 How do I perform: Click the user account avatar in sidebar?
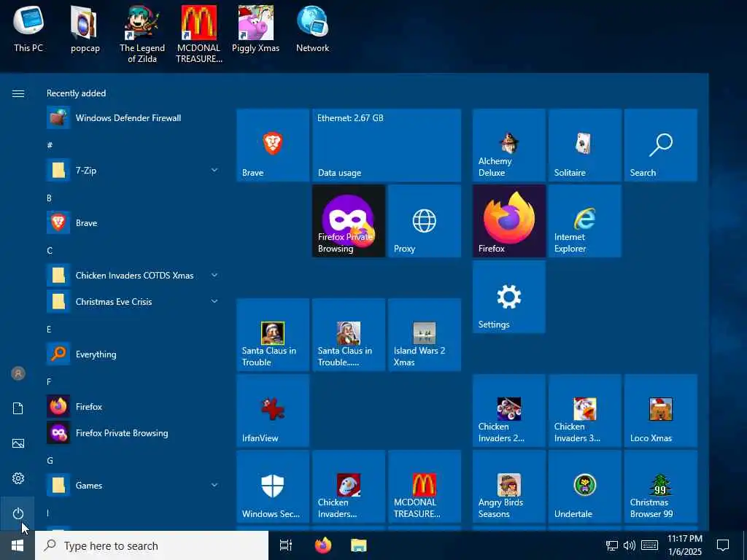[x=18, y=373]
